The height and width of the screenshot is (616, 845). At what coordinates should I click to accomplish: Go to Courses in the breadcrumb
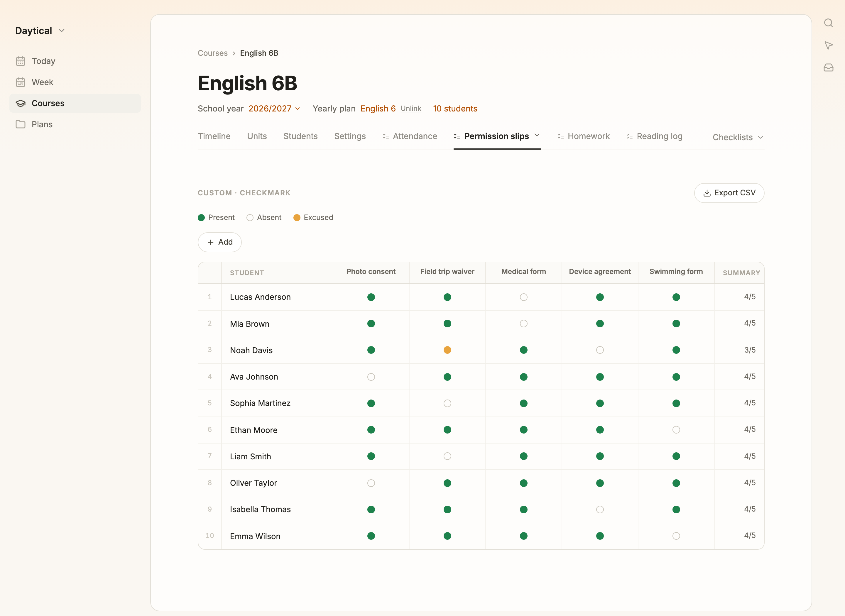tap(212, 53)
